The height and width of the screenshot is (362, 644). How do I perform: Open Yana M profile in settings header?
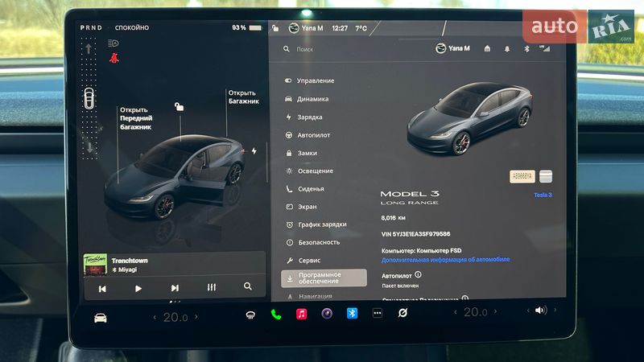452,48
